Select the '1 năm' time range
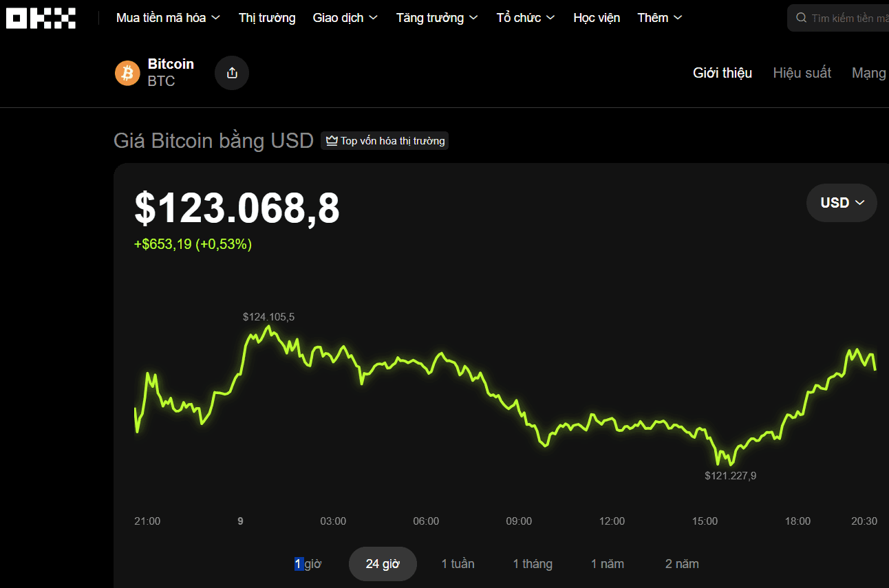The height and width of the screenshot is (588, 889). (x=608, y=563)
